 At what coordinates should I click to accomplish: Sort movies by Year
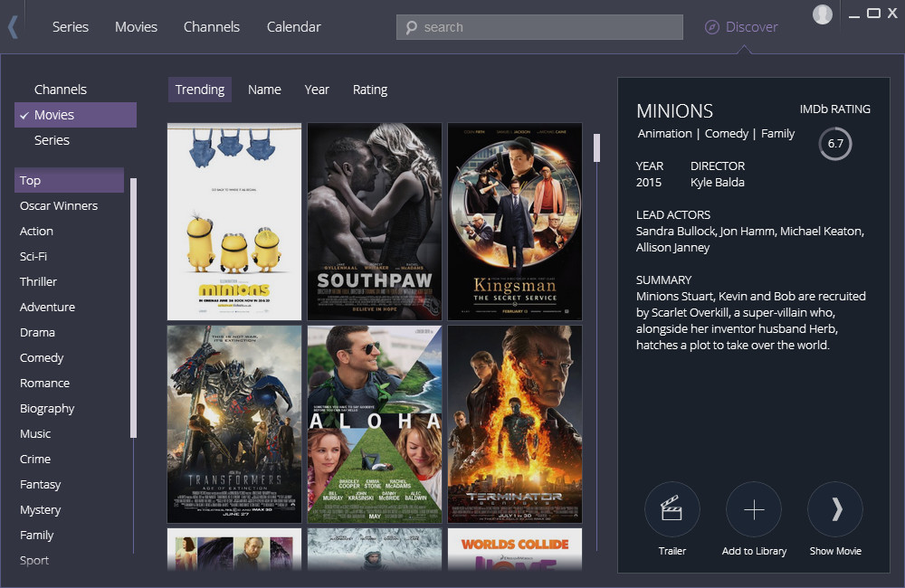click(x=317, y=90)
